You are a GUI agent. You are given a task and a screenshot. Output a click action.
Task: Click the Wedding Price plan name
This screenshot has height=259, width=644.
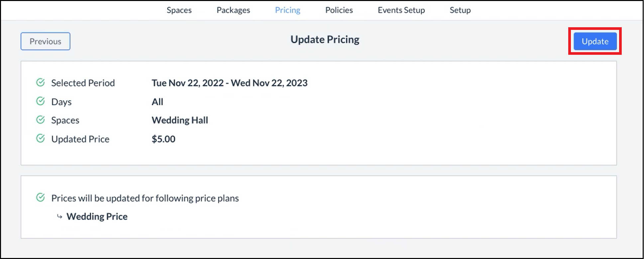point(97,216)
